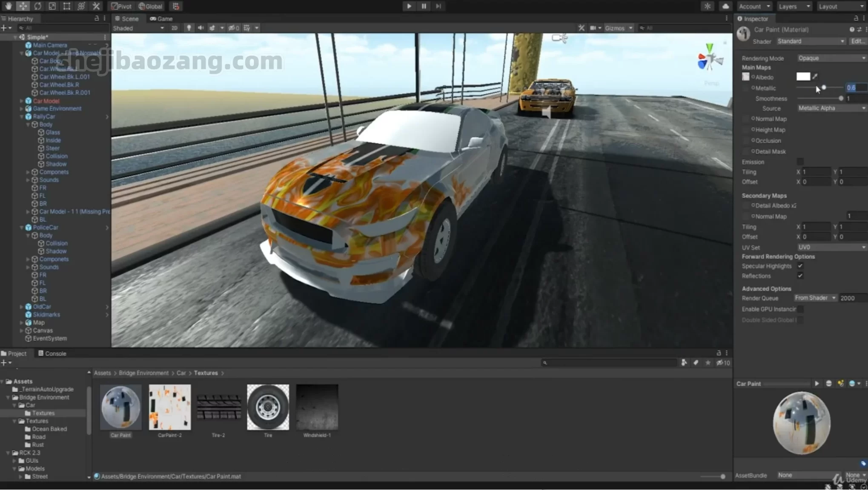Open Cloud services icon

725,6
